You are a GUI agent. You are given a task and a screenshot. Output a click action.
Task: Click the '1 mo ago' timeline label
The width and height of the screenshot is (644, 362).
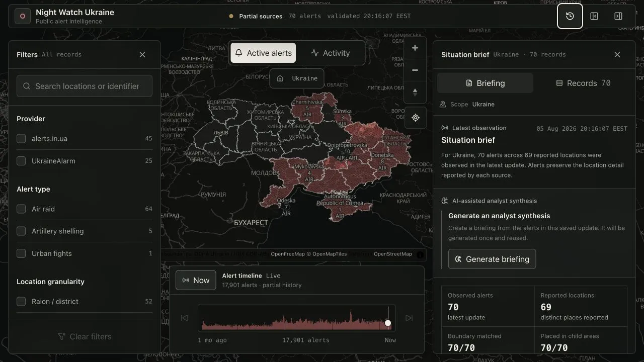(x=212, y=340)
